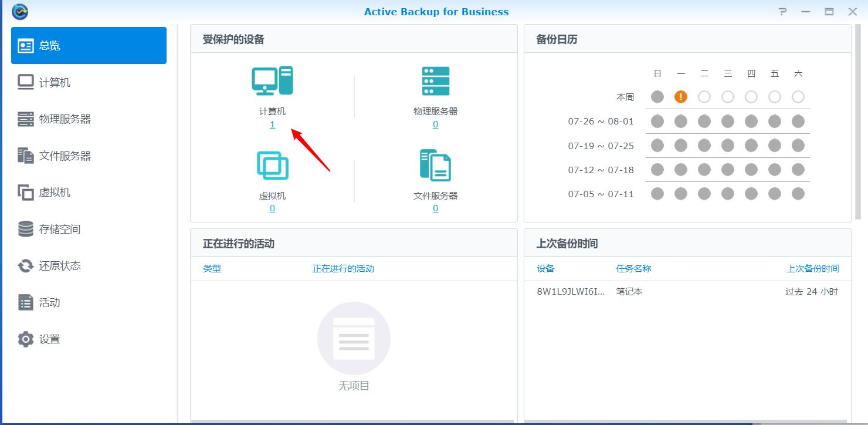Go to the 计算机 section
Viewport: 868px width, 425px height.
89,82
